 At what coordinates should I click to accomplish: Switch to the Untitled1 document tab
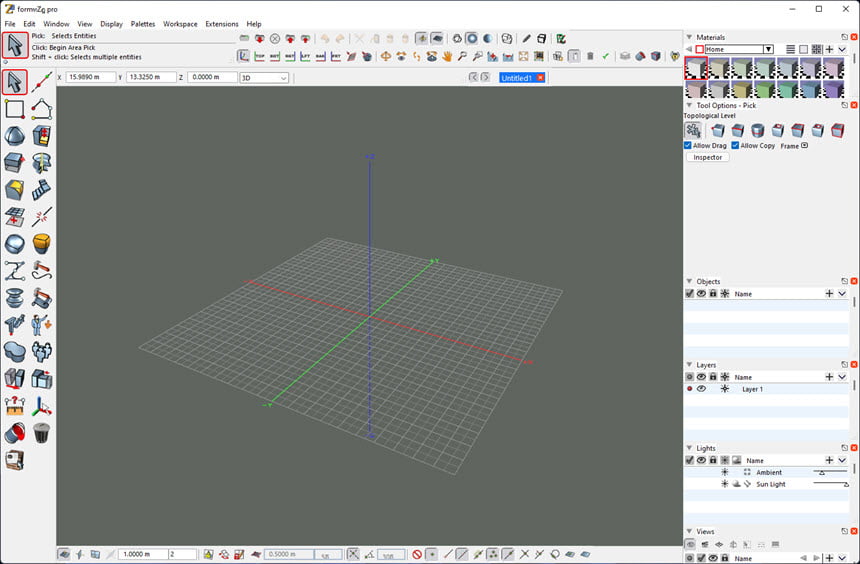click(x=516, y=78)
